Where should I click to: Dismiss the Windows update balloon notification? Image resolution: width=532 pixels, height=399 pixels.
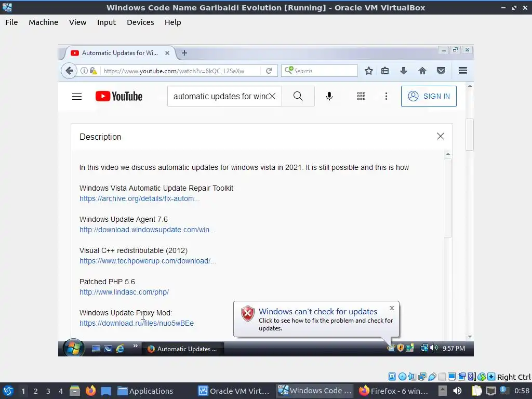392,308
